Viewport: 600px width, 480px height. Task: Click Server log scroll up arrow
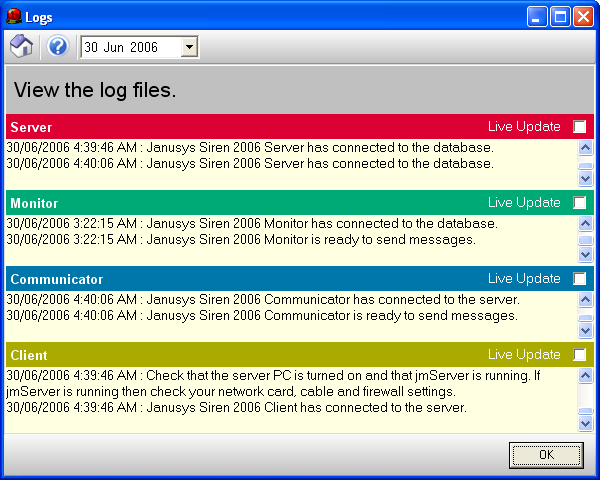pyautogui.click(x=585, y=147)
